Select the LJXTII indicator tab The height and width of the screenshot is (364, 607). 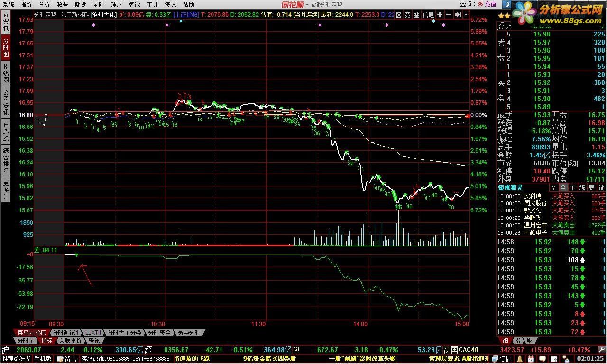[x=93, y=333]
